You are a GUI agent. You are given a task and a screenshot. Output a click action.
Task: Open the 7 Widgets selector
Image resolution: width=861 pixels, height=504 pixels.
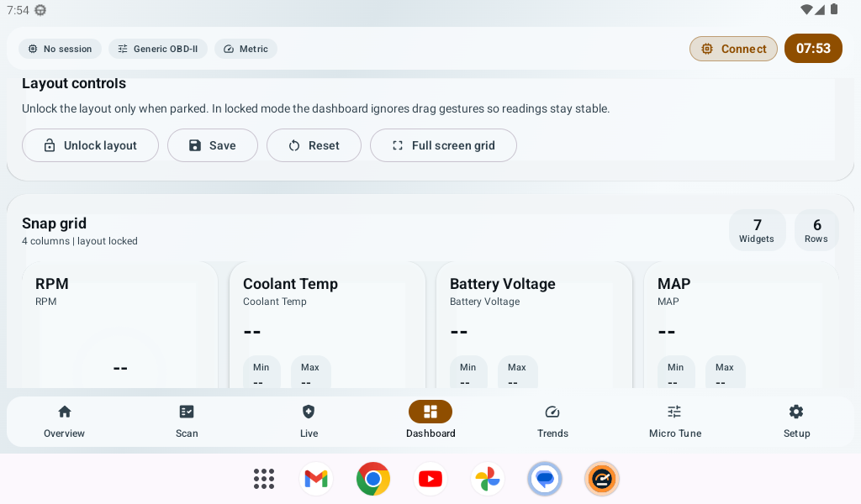pyautogui.click(x=757, y=229)
